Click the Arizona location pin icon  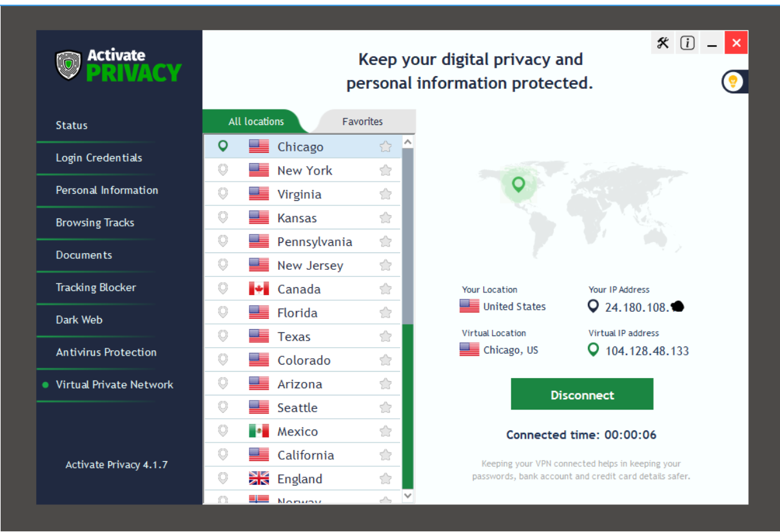(223, 383)
